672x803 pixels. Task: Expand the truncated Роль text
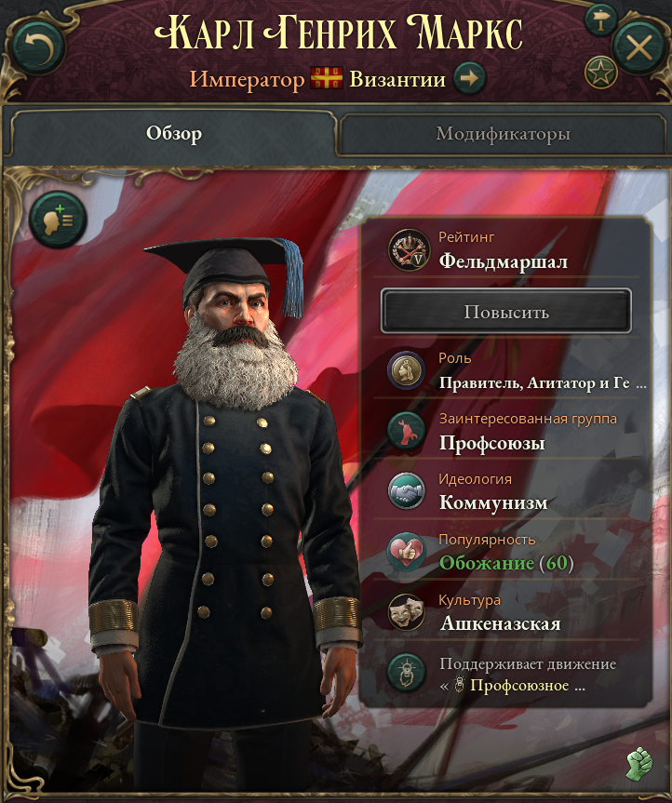pos(543,382)
